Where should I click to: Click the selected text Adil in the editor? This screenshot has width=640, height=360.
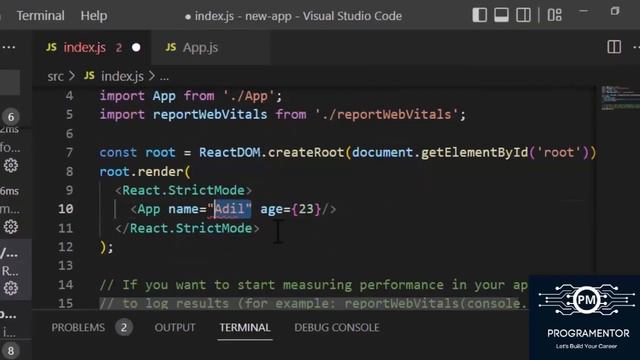[229, 209]
